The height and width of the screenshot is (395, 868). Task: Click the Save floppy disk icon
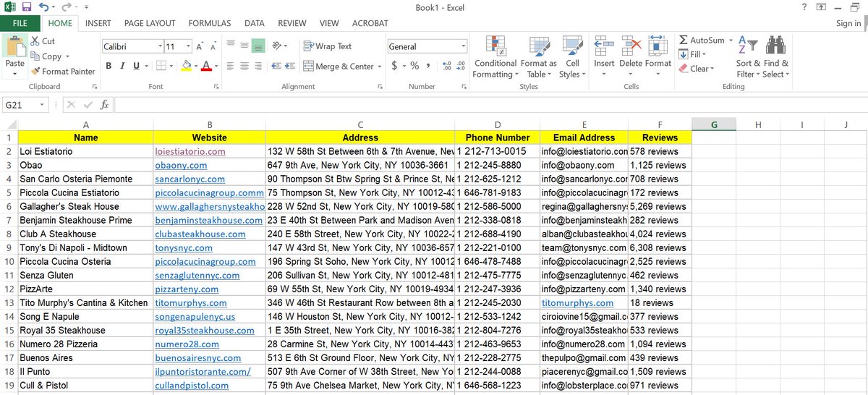[x=27, y=7]
